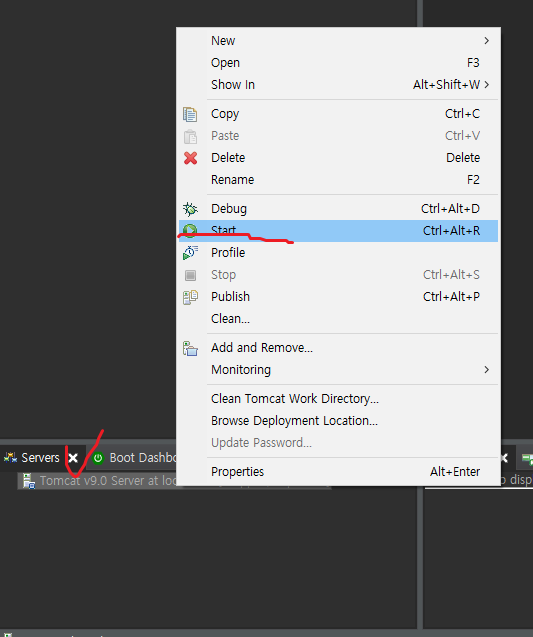Choose Clean... from the context menu
Screen dimensions: 533x637
click(338, 318)
